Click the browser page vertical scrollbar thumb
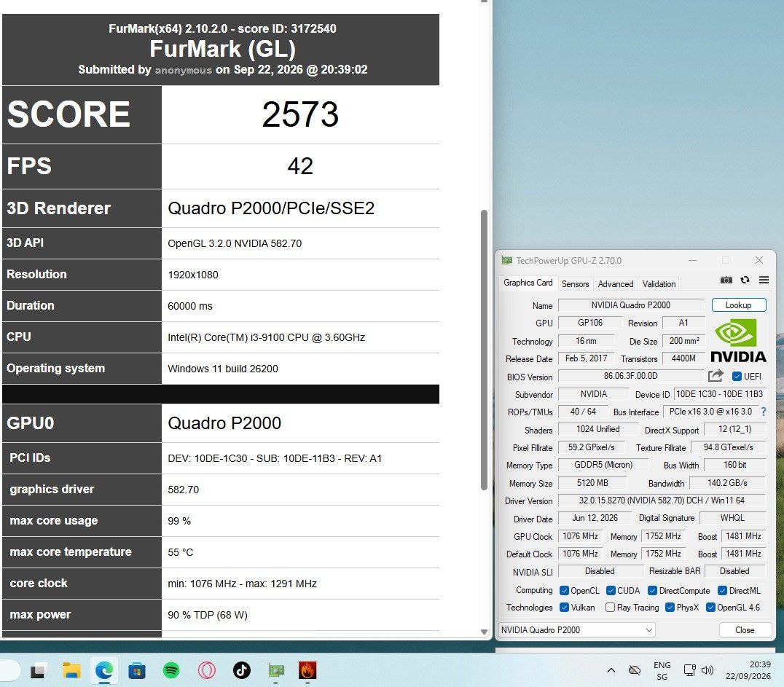The height and width of the screenshot is (687, 784). pyautogui.click(x=484, y=350)
